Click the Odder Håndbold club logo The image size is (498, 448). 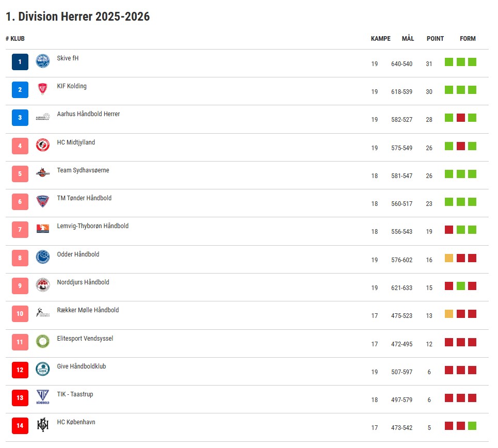pyautogui.click(x=43, y=257)
